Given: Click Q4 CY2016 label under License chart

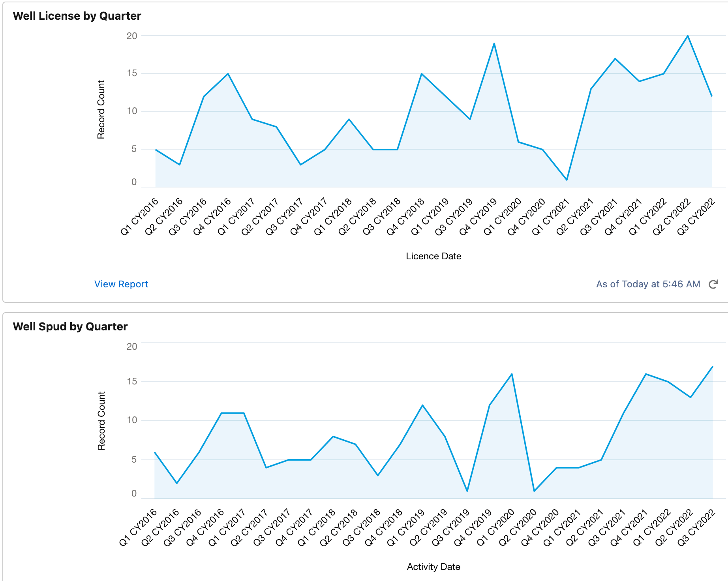Looking at the screenshot, I should [x=212, y=217].
